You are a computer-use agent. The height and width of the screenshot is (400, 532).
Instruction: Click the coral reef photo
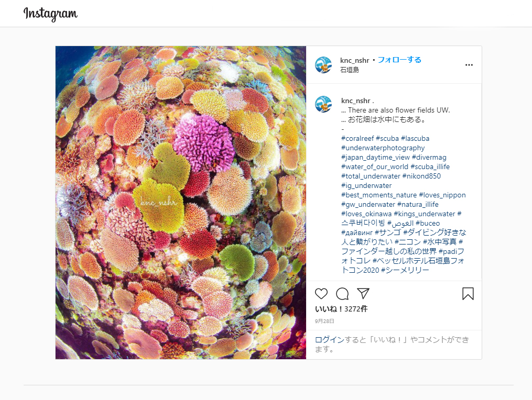click(x=181, y=203)
